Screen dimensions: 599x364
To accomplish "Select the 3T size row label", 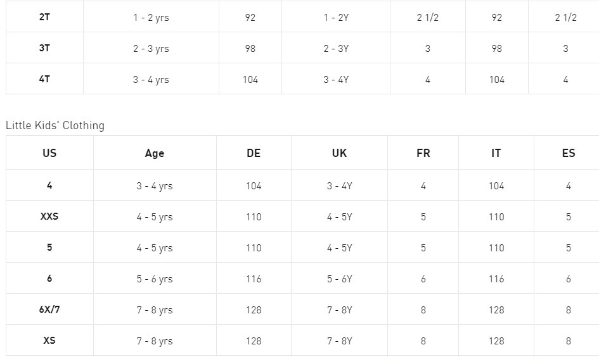I will point(44,48).
